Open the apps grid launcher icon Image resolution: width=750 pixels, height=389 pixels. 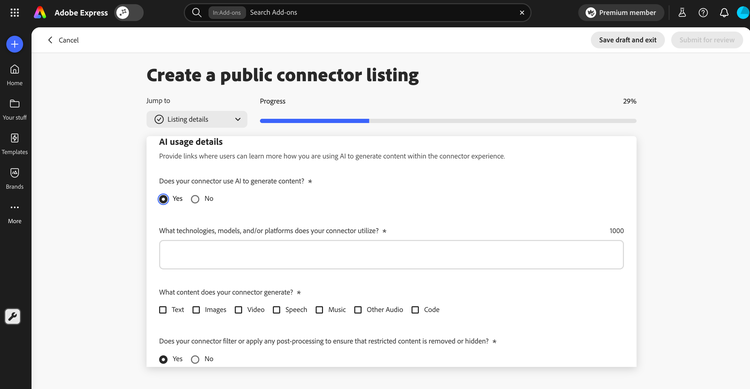(x=15, y=13)
